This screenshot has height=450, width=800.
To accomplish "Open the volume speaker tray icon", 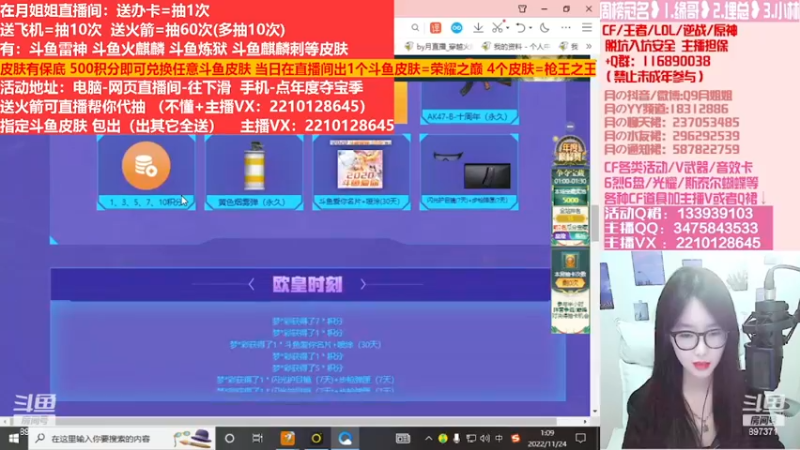I will coord(485,438).
